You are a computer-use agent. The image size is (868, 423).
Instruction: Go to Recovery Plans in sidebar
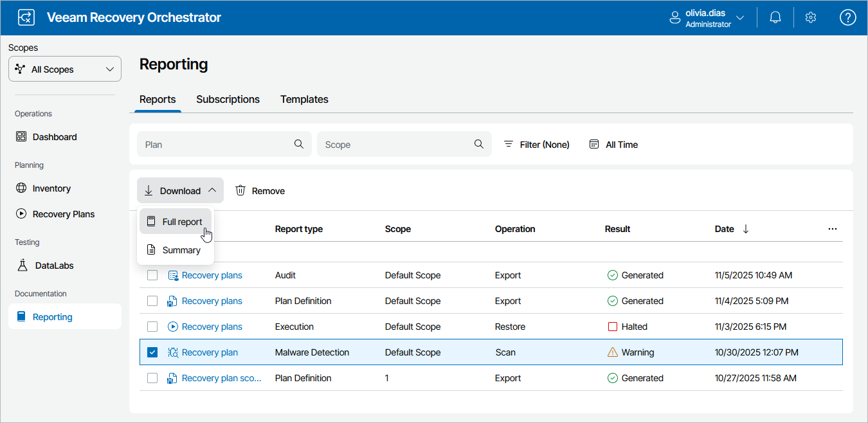(63, 214)
